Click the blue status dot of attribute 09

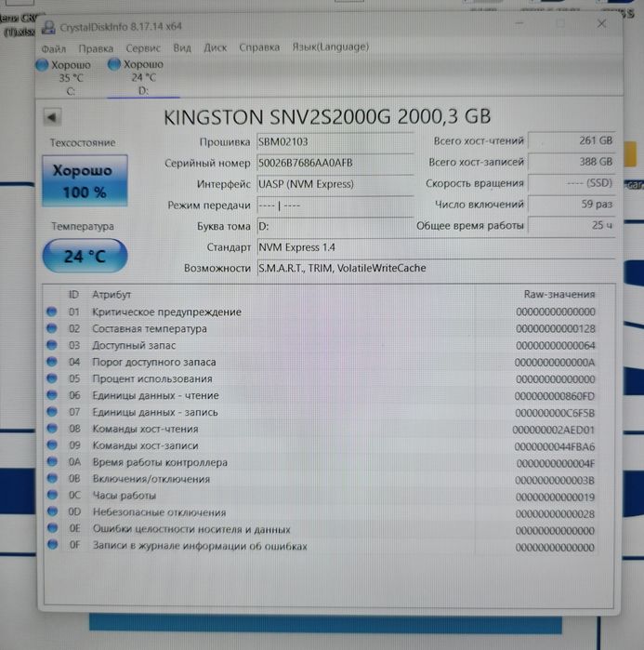52,444
